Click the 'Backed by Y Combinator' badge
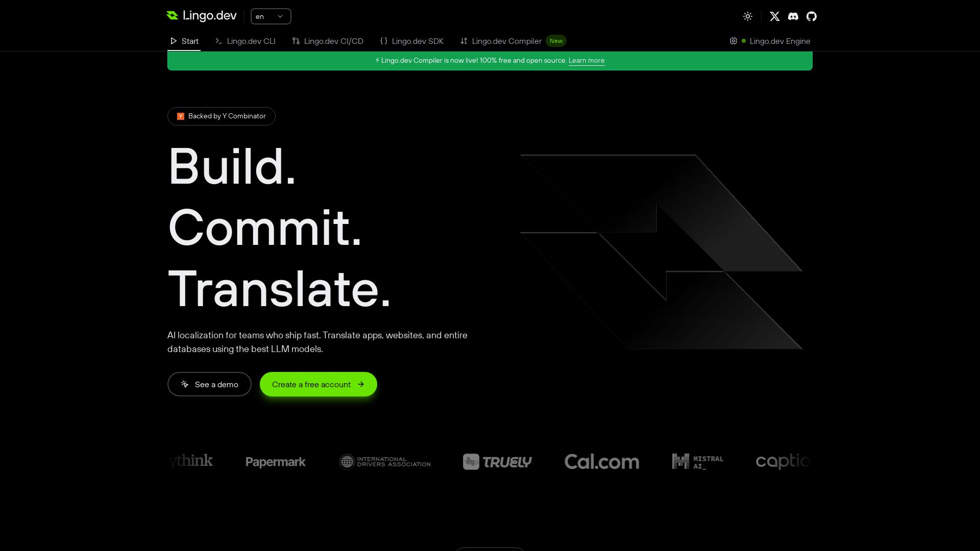 tap(222, 116)
